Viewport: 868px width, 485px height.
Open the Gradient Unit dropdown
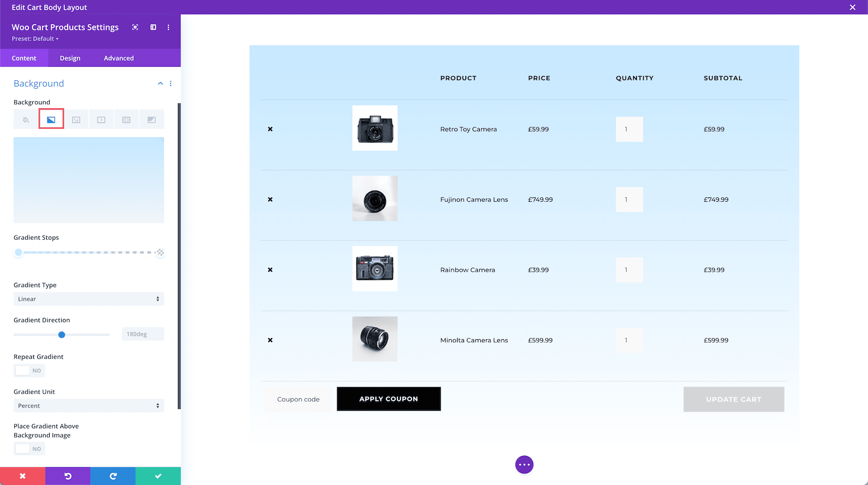tap(88, 405)
